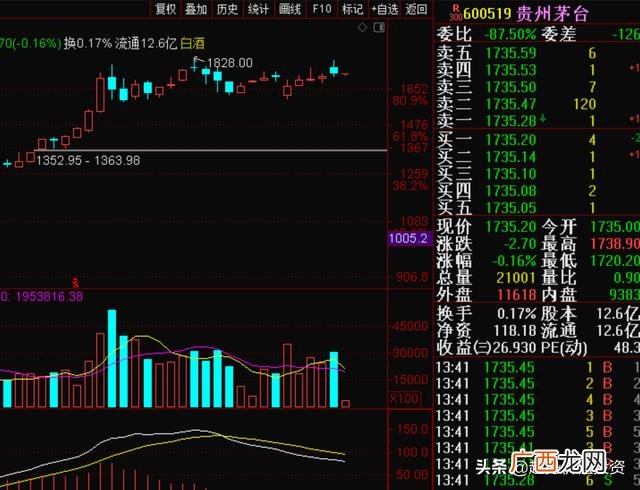Activate the 画线 drawing tool
Viewport: 640px width, 490px height.
(x=290, y=9)
